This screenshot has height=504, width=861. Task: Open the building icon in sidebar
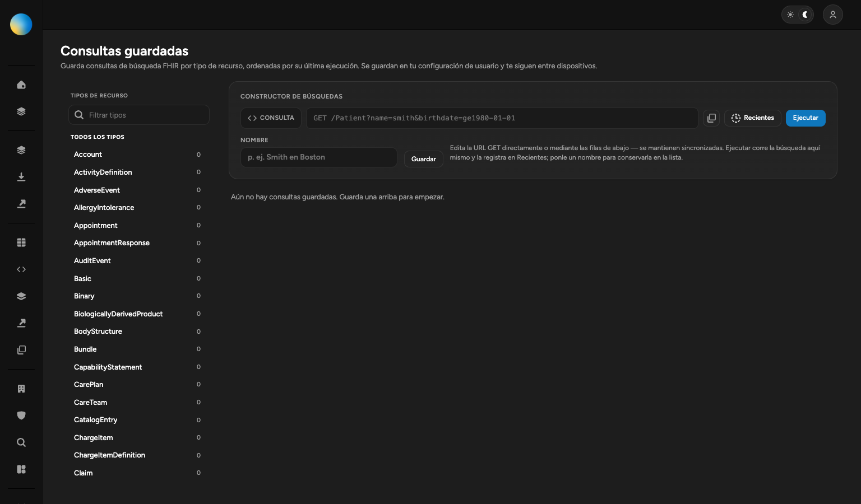coord(21,389)
